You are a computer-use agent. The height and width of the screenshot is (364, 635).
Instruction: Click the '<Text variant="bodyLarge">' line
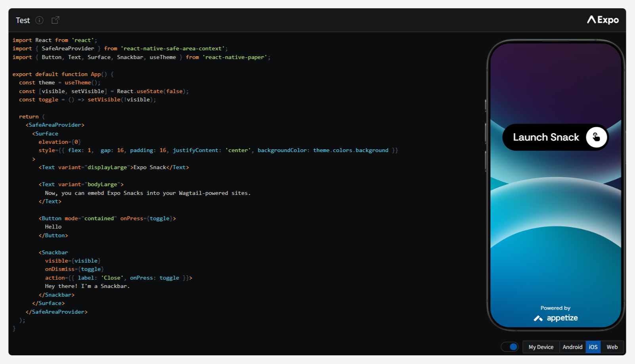pos(81,185)
